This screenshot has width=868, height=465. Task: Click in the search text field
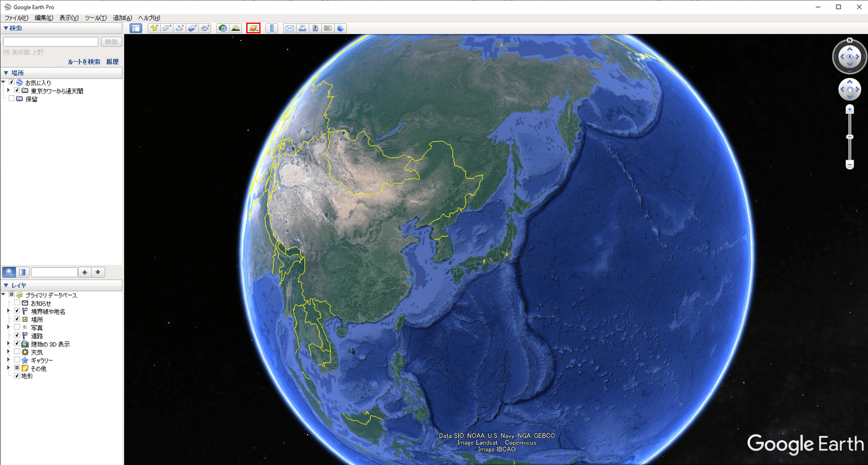[51, 42]
